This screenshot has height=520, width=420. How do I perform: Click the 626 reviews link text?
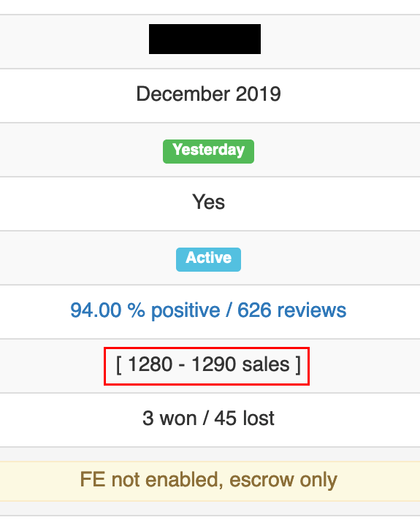tap(292, 310)
